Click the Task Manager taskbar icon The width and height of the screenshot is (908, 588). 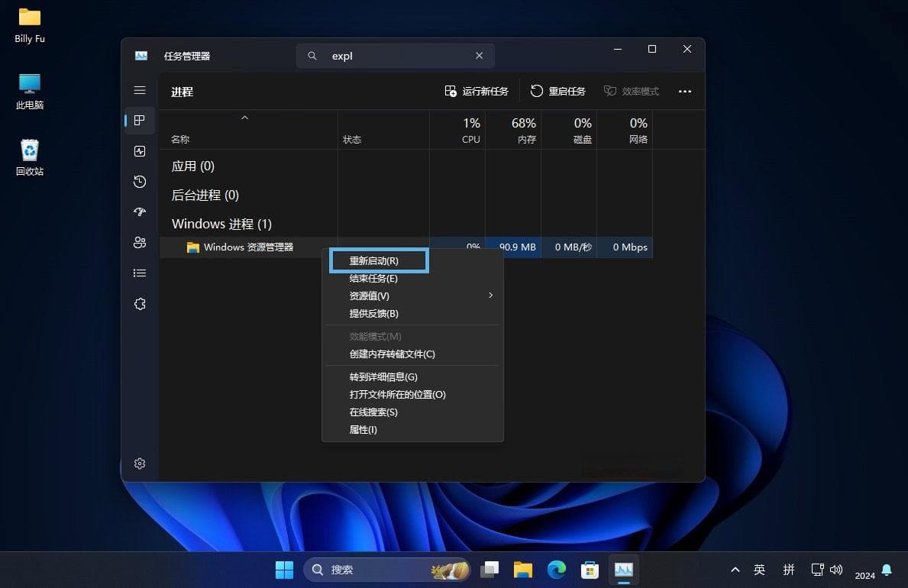(624, 570)
